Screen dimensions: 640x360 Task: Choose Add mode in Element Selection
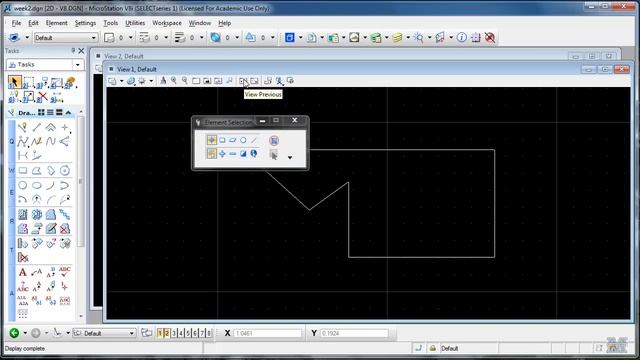point(222,154)
